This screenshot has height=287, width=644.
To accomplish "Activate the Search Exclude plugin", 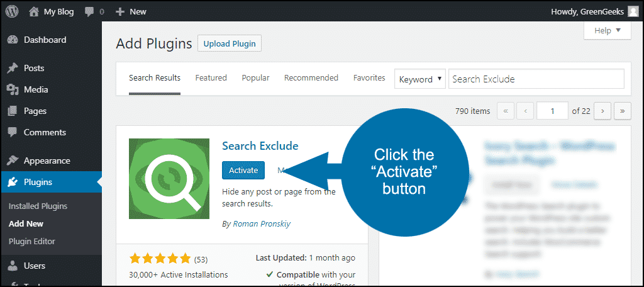I will [x=243, y=170].
